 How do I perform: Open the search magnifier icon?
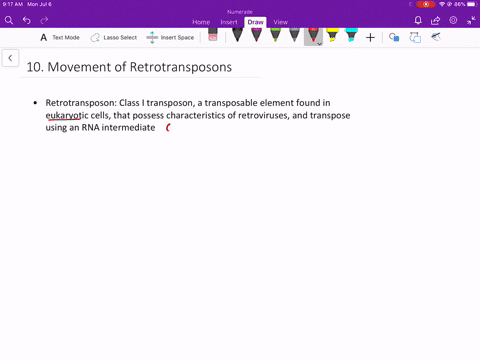click(x=9, y=21)
